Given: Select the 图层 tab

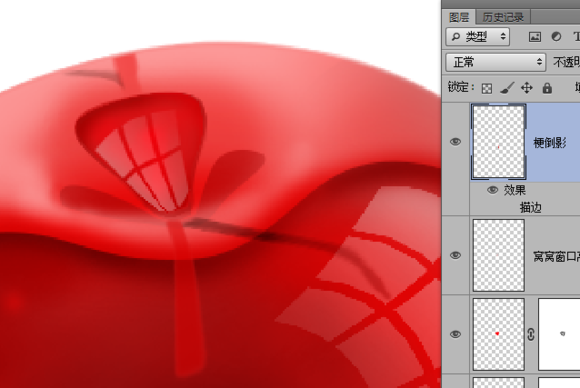Looking at the screenshot, I should (459, 17).
